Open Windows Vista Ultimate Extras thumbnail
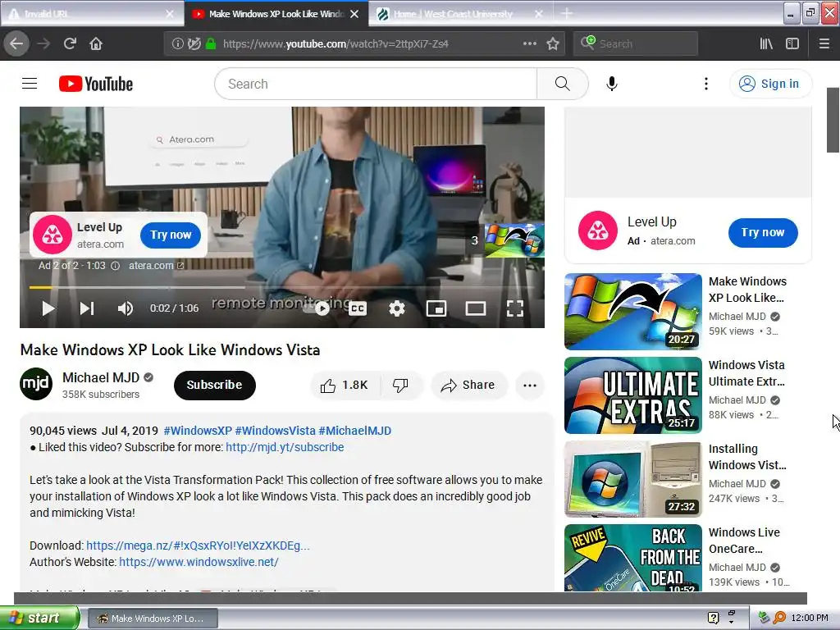The image size is (840, 630). (633, 395)
